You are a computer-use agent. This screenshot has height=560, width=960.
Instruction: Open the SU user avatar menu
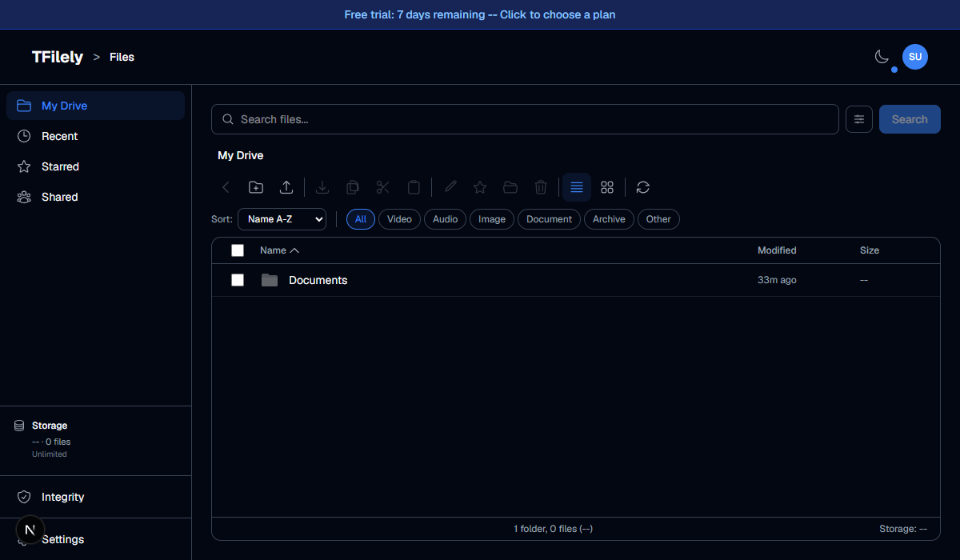click(x=915, y=57)
